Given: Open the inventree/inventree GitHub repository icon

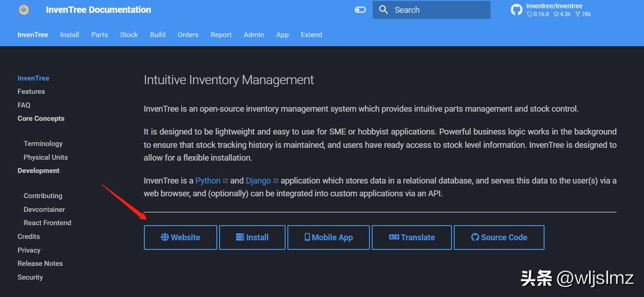Looking at the screenshot, I should pyautogui.click(x=517, y=10).
